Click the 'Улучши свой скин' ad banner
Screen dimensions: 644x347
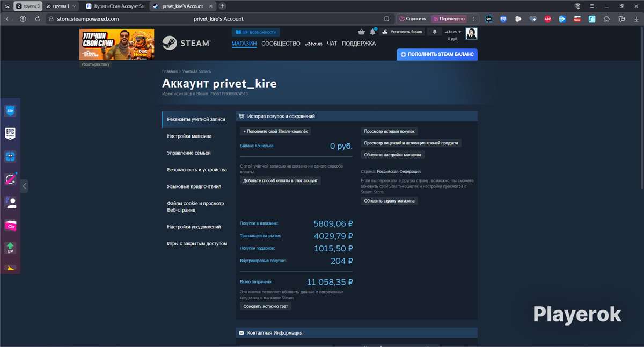[x=116, y=44]
